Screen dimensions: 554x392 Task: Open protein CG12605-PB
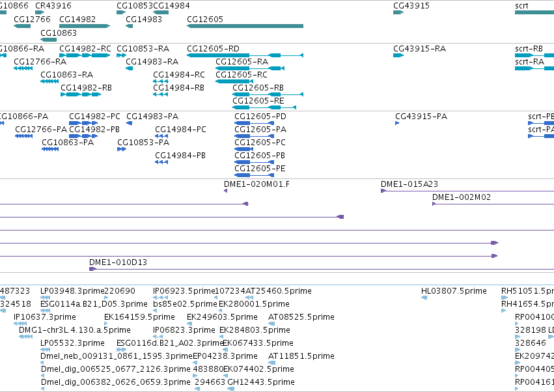[260, 156]
